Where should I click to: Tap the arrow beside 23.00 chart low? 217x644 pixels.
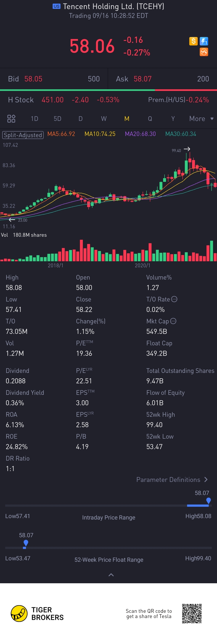(12, 220)
